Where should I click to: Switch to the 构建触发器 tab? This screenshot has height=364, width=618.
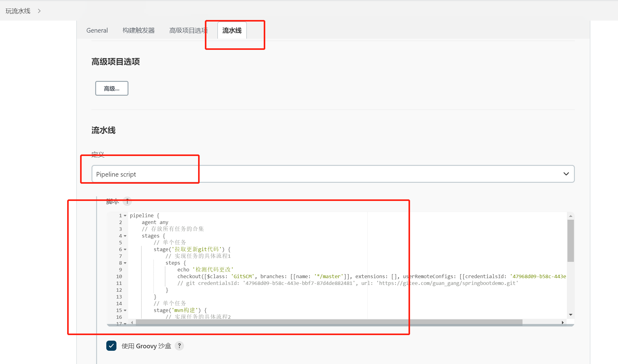(x=139, y=30)
